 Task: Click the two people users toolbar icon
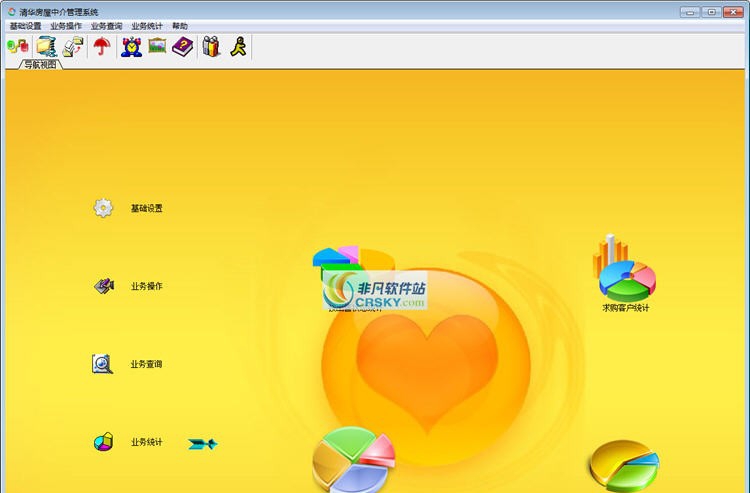click(x=211, y=46)
